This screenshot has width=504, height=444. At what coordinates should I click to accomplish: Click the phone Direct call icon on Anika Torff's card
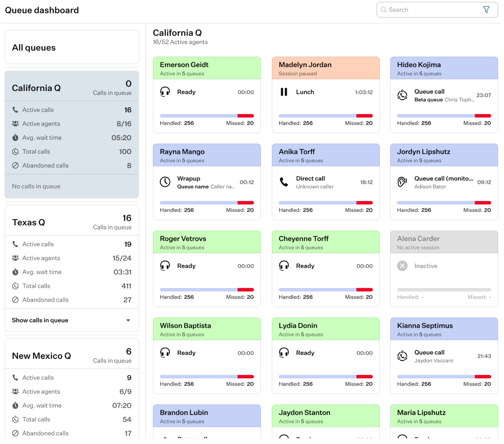[x=284, y=182]
